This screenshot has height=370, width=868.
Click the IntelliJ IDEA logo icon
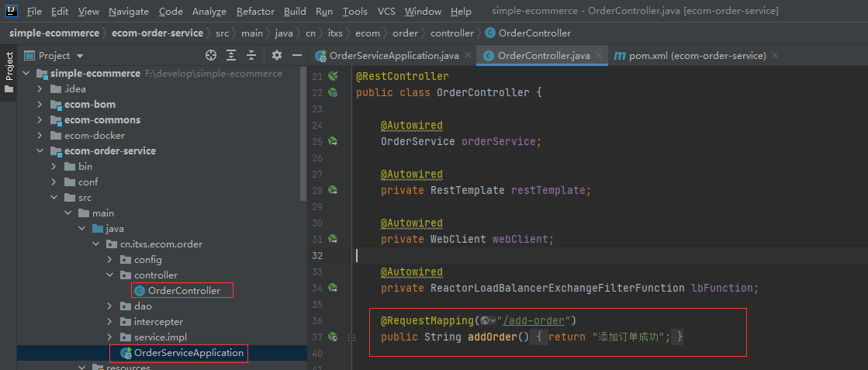(12, 11)
